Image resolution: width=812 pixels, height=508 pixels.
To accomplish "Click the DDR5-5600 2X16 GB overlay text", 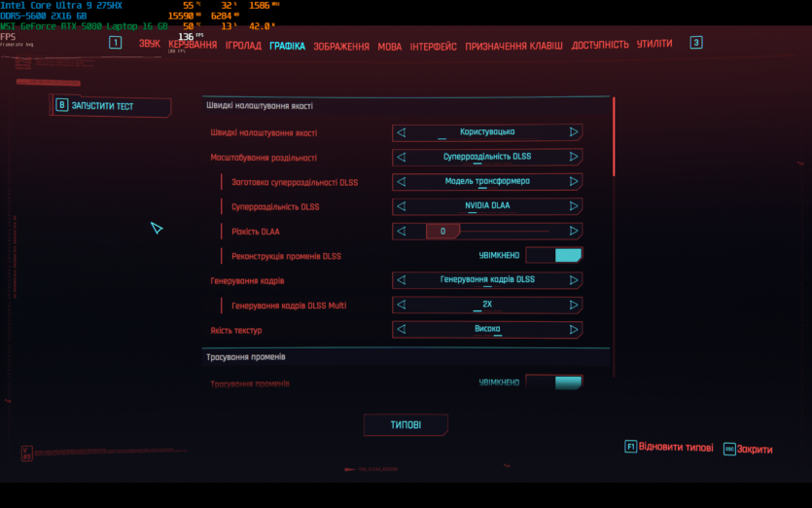I will tap(44, 17).
